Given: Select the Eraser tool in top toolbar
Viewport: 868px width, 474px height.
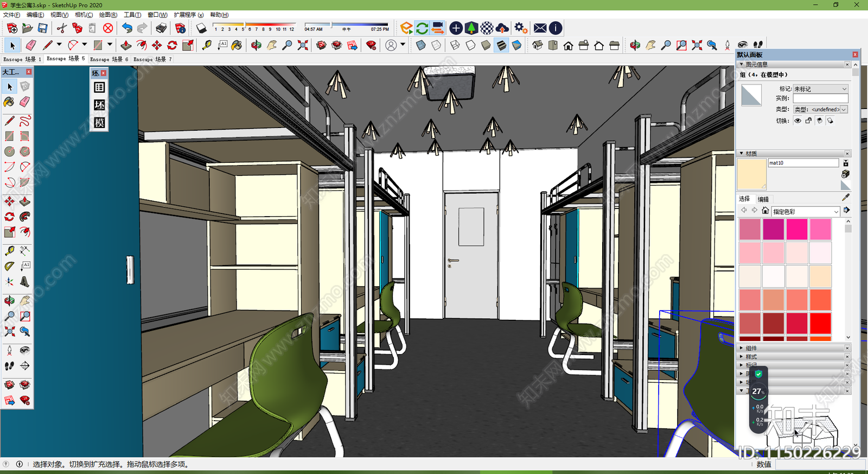Looking at the screenshot, I should tap(31, 45).
